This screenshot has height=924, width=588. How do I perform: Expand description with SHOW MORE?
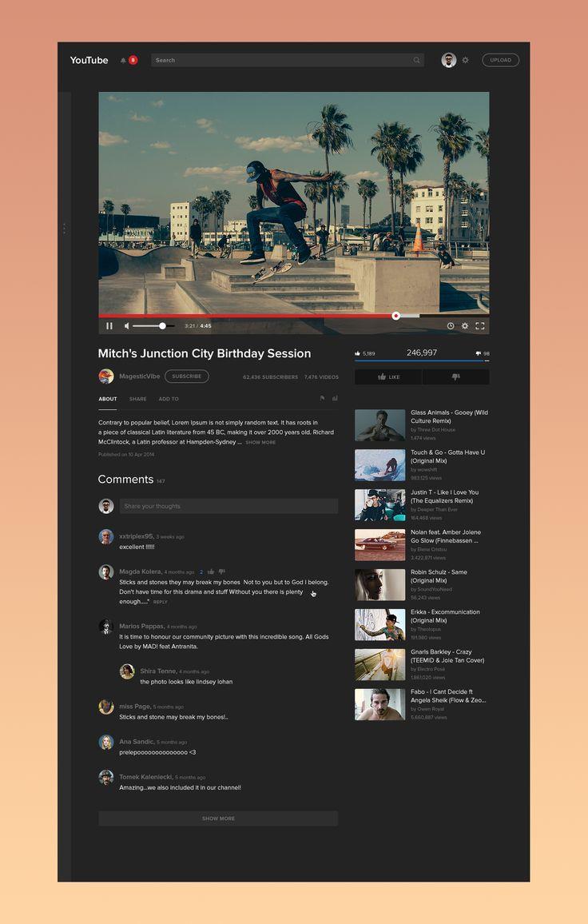(x=260, y=442)
